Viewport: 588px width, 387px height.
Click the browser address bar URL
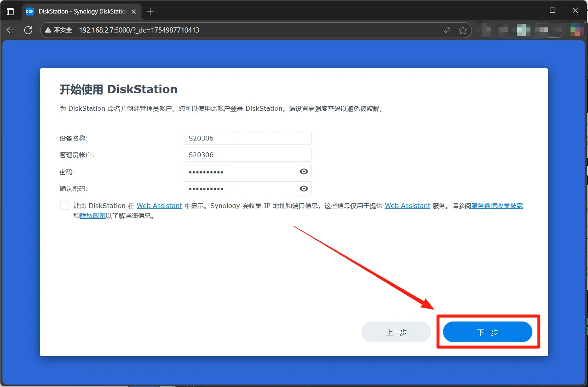(x=139, y=30)
